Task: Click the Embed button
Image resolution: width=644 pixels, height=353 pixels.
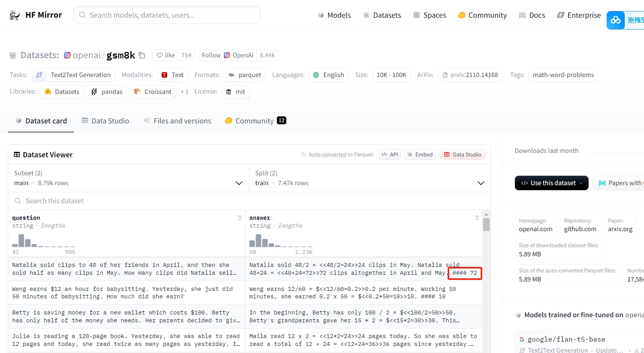Action: (x=420, y=154)
